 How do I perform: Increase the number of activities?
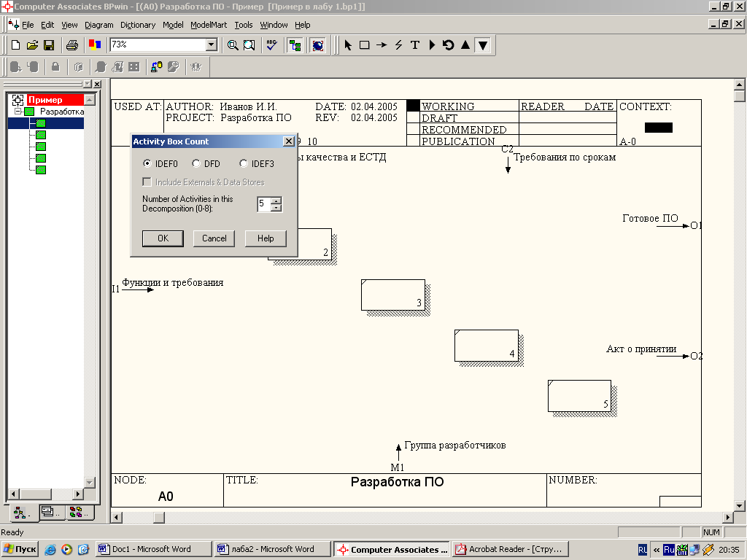tap(276, 201)
